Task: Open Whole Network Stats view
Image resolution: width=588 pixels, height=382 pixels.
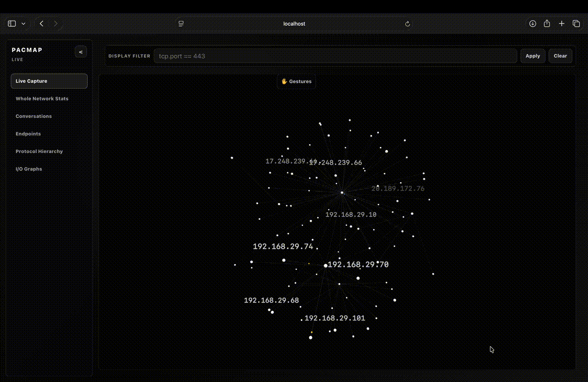Action: [x=49, y=99]
